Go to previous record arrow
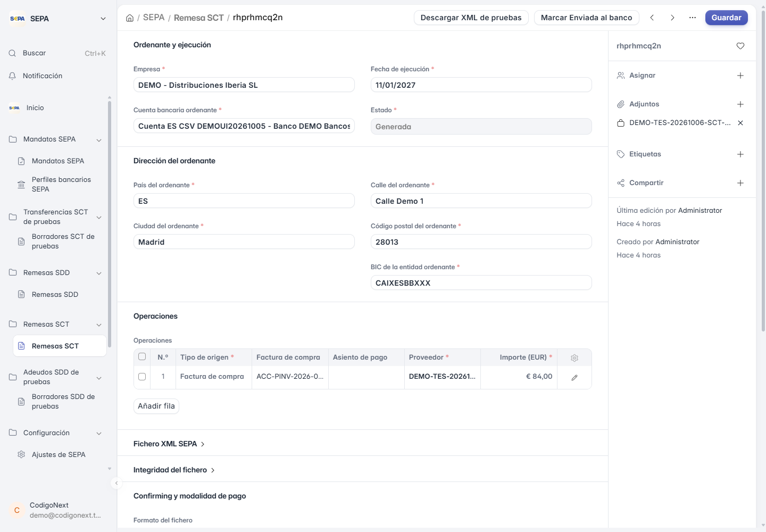The width and height of the screenshot is (766, 532). click(652, 18)
